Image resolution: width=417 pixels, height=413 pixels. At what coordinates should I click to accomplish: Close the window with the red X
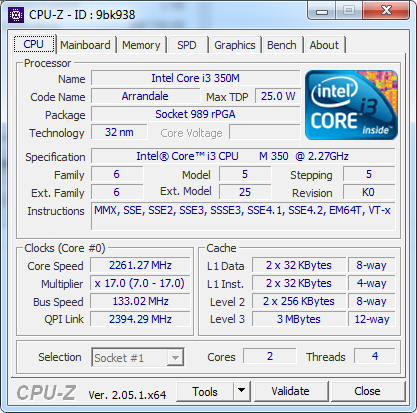click(386, 11)
